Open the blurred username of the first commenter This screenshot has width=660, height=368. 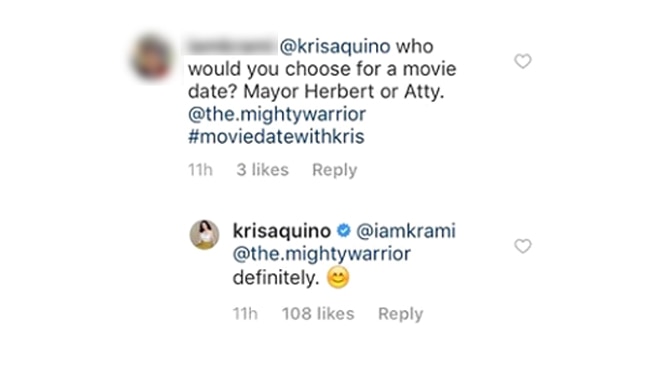point(231,46)
